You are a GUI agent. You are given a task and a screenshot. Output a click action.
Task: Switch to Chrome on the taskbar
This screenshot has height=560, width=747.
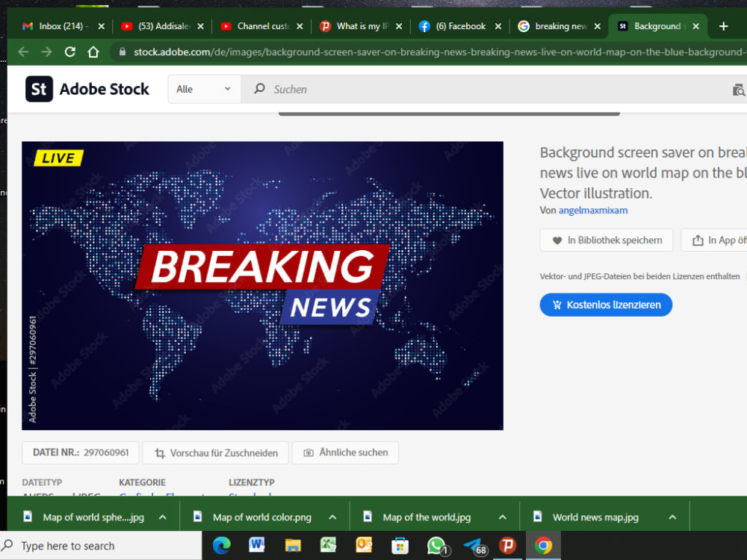(x=543, y=545)
